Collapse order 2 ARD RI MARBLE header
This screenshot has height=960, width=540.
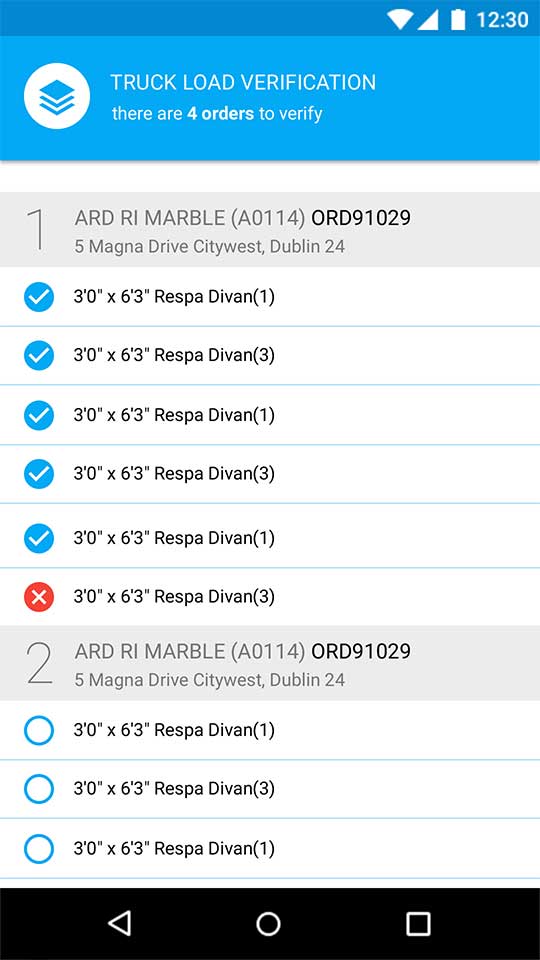click(270, 663)
